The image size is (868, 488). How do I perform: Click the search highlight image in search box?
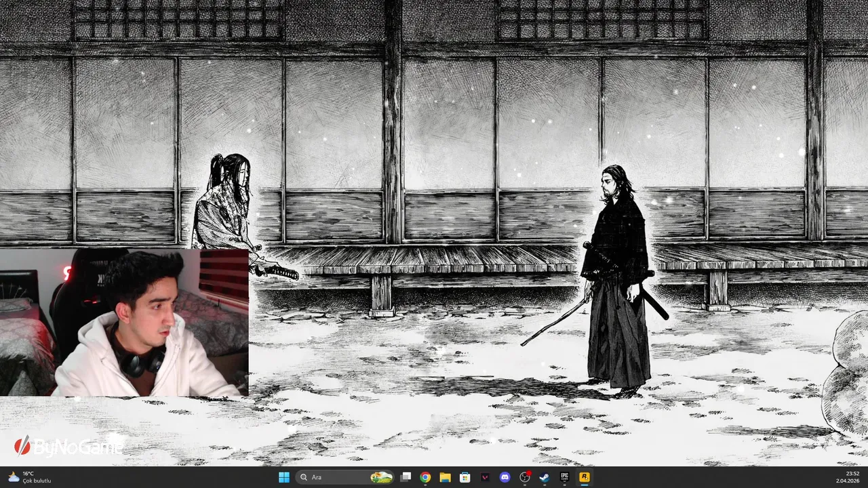[381, 477]
